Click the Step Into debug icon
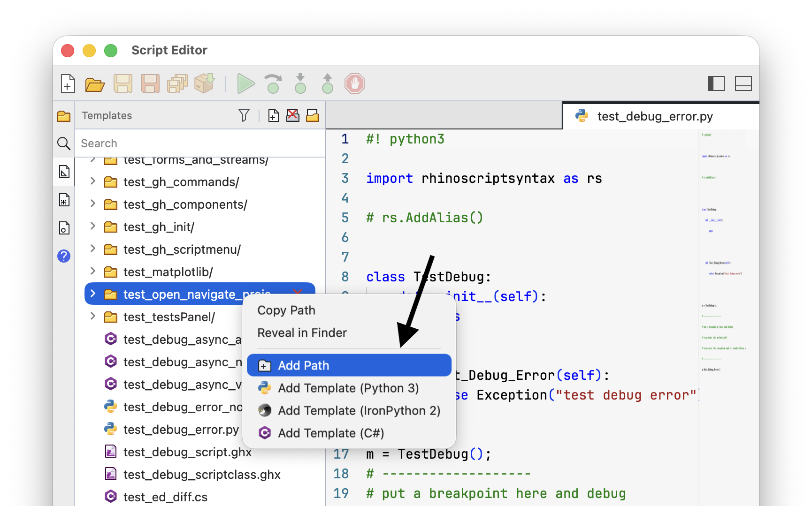Screen dimensions: 812x506 point(300,84)
